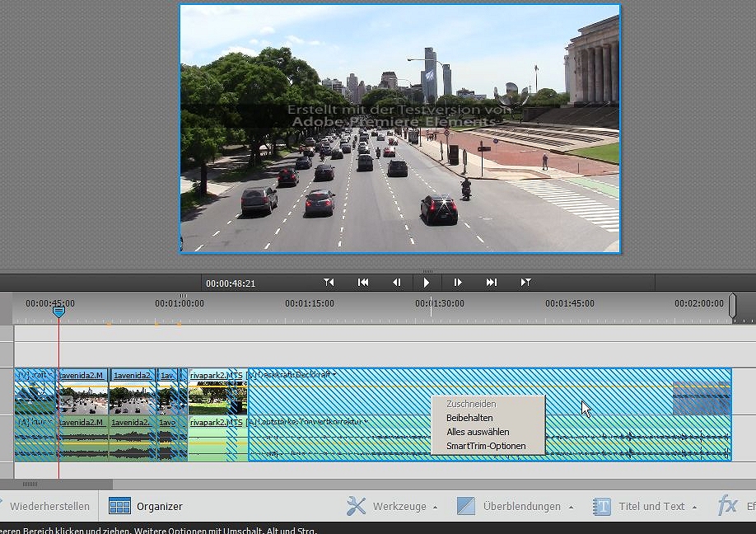Click the go to next edit point button

tap(525, 282)
